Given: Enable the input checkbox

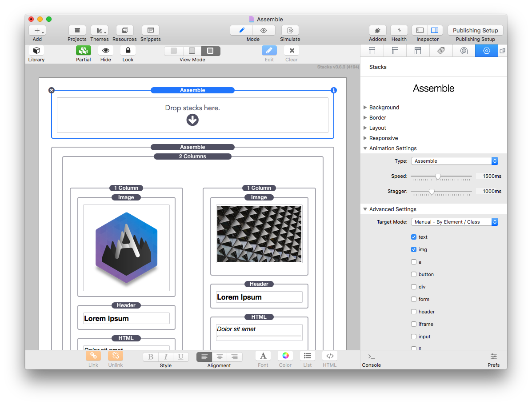Looking at the screenshot, I should [x=414, y=337].
